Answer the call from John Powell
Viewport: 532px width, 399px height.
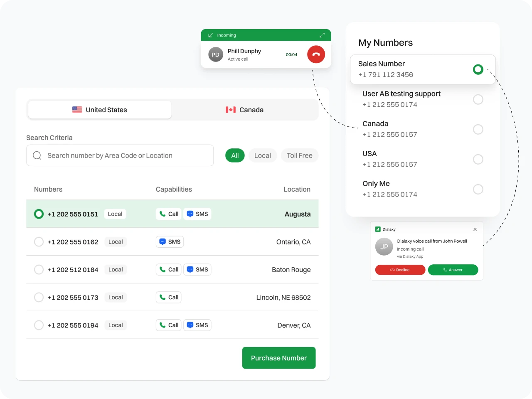click(x=453, y=270)
